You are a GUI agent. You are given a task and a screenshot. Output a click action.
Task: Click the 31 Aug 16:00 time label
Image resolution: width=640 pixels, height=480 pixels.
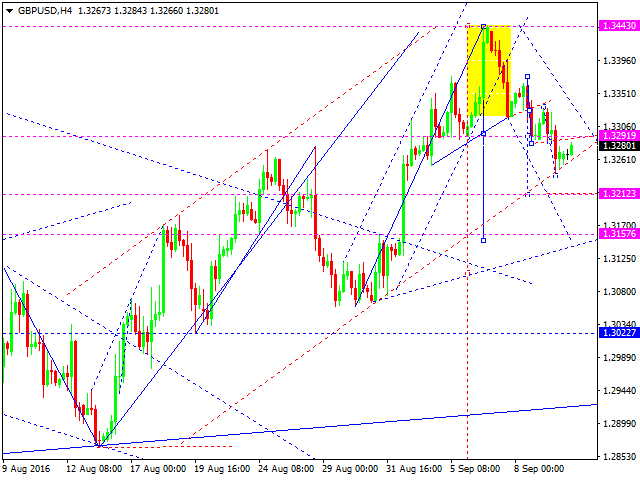(414, 469)
